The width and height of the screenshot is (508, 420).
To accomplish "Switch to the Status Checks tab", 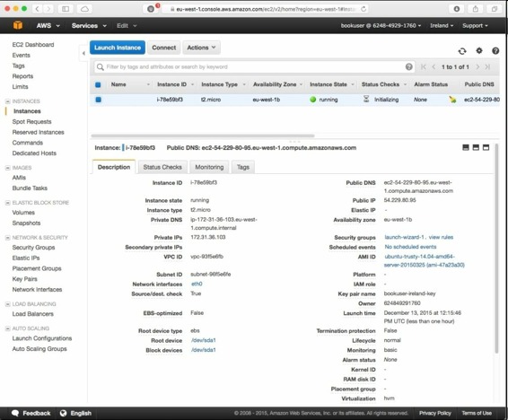I will (x=162, y=167).
